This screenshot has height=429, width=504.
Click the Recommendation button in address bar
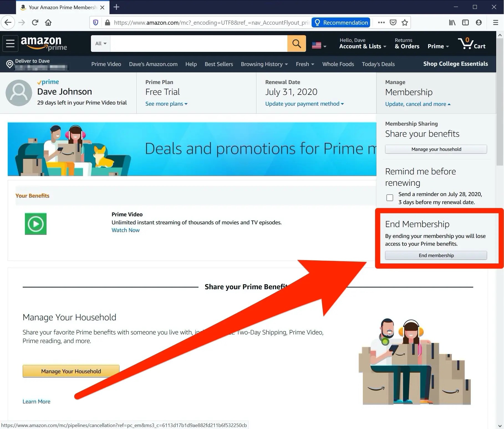click(341, 22)
